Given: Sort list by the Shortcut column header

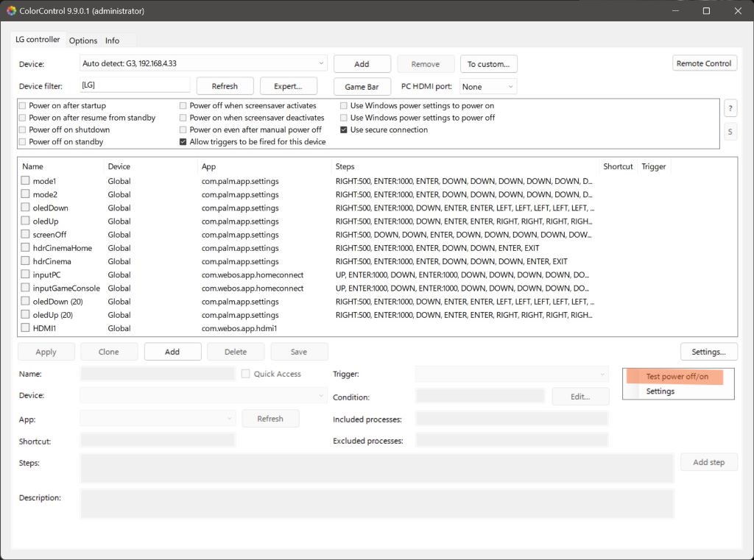Looking at the screenshot, I should point(617,166).
